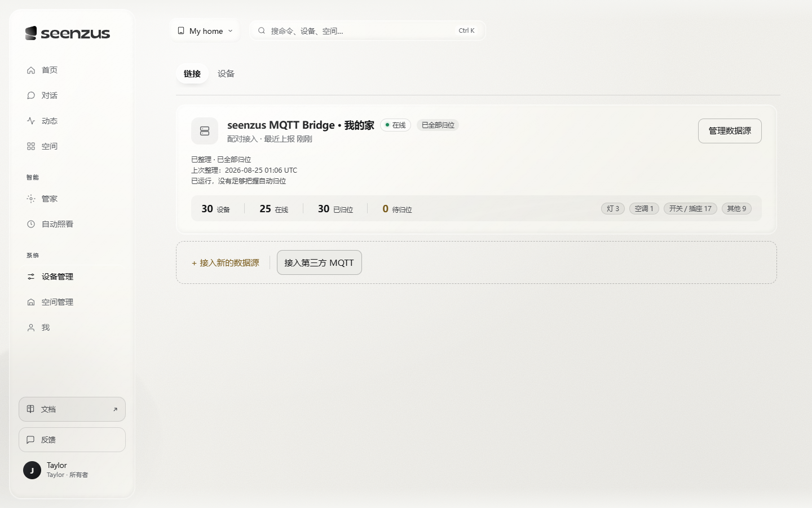Click the search magnifier icon
Screen dimensions: 812x508
coord(262,30)
